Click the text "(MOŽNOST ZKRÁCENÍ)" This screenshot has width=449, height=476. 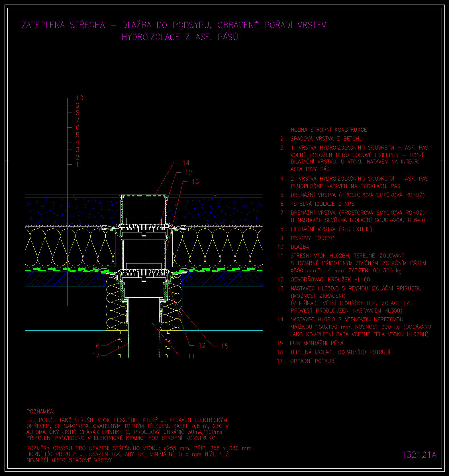tap(318, 296)
